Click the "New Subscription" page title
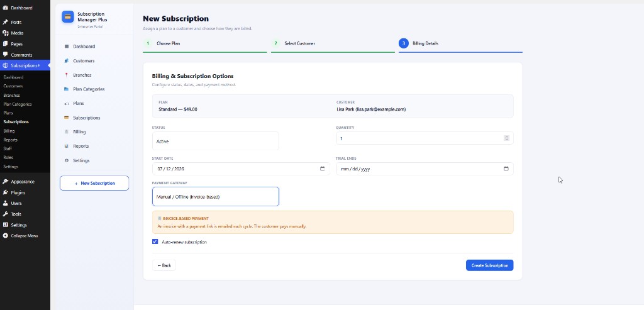644x310 pixels. 176,18
